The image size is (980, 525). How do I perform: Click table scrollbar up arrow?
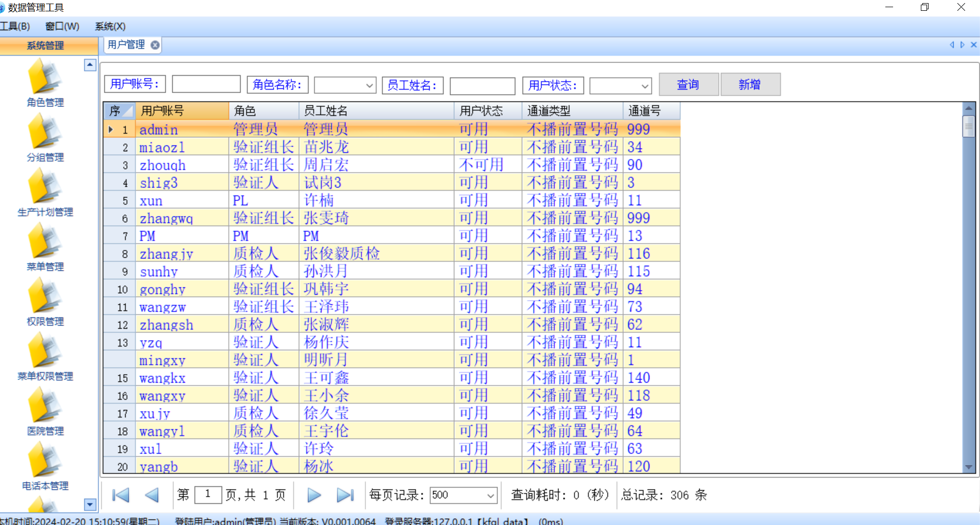click(969, 108)
